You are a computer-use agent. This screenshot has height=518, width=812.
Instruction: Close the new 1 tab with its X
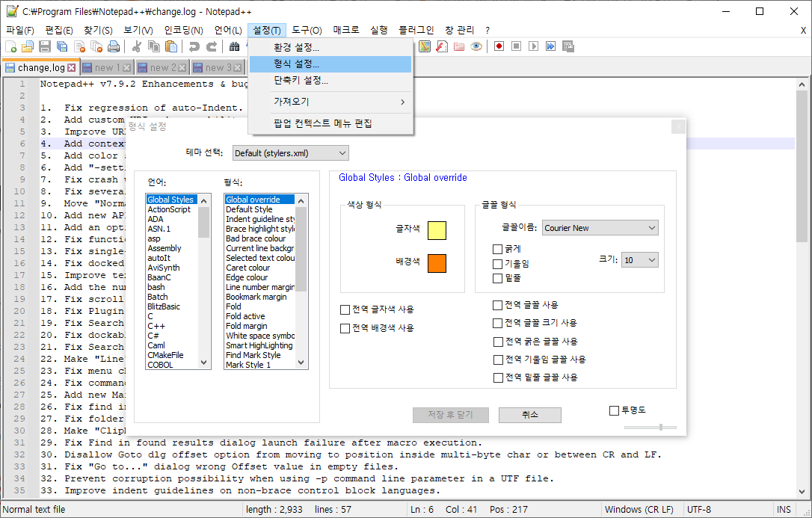pyautogui.click(x=126, y=68)
